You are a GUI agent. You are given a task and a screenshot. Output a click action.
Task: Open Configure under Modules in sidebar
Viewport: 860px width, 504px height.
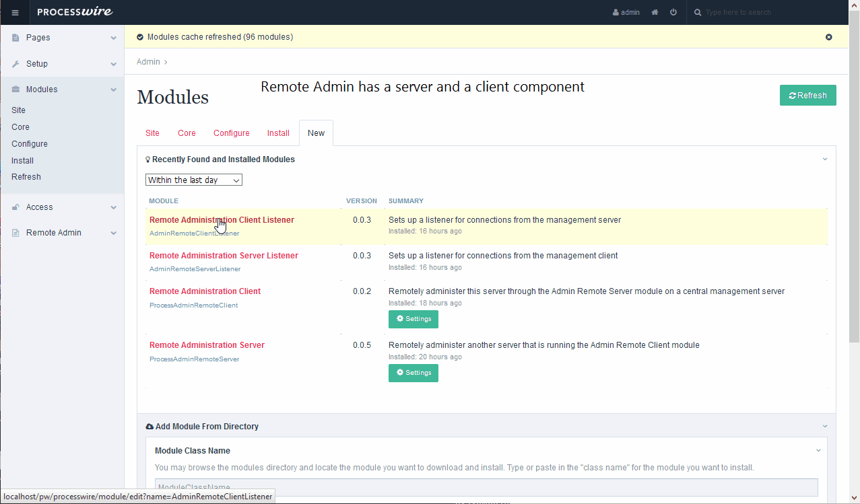[x=30, y=144]
